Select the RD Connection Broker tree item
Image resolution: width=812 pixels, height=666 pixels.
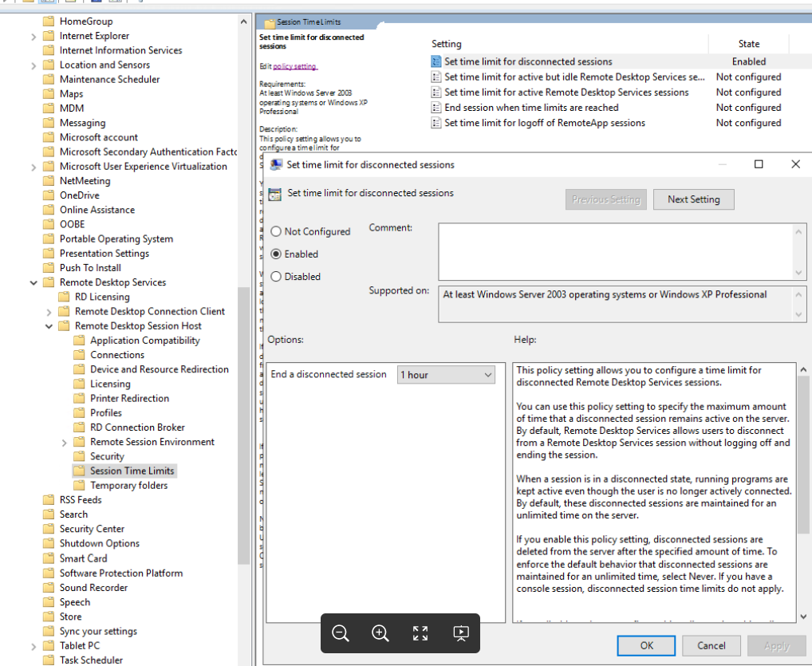pyautogui.click(x=137, y=428)
